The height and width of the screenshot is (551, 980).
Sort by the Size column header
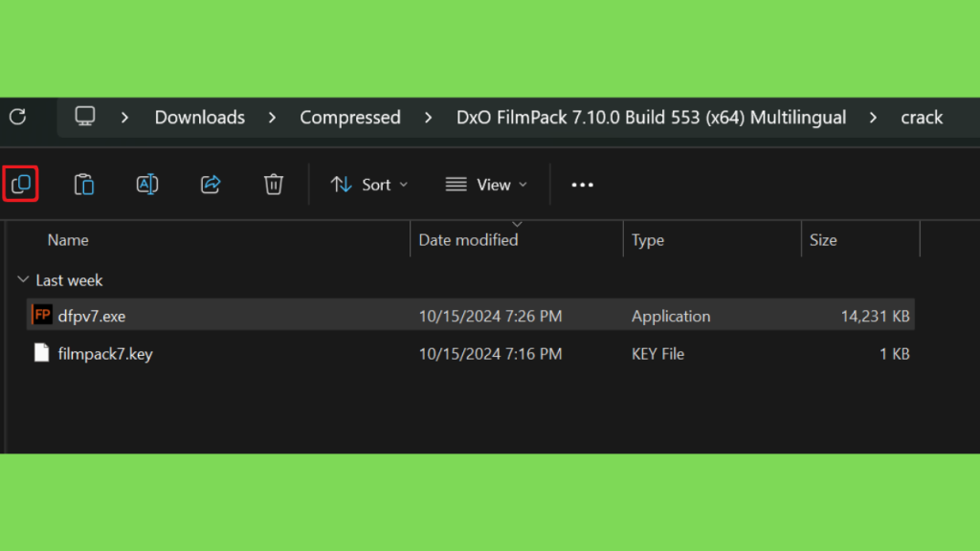[823, 240]
